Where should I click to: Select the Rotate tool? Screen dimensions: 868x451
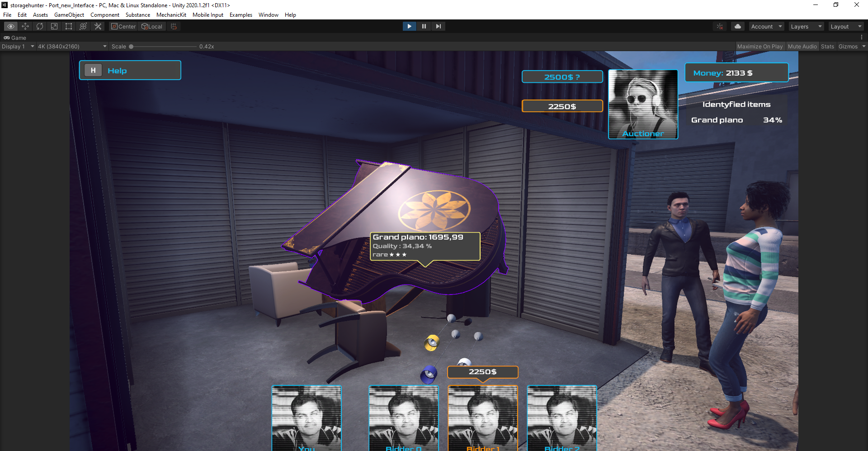coord(40,26)
